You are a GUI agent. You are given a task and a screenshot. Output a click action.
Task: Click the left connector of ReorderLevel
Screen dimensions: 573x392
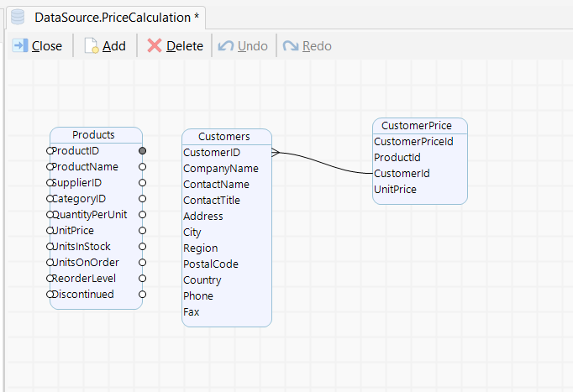pyautogui.click(x=50, y=278)
